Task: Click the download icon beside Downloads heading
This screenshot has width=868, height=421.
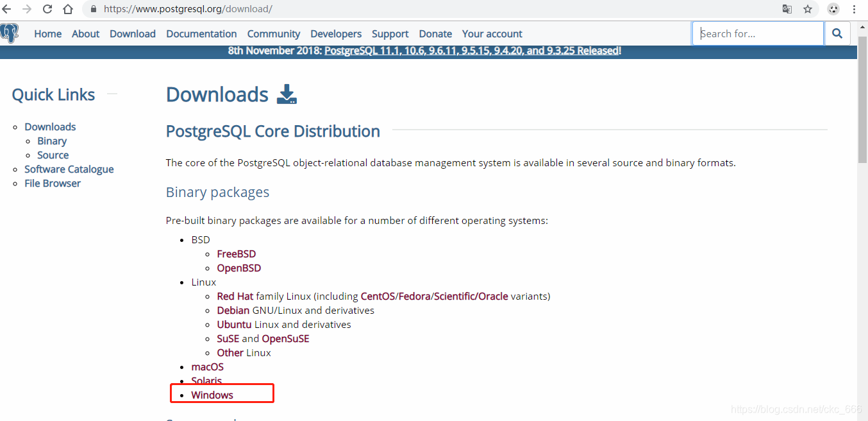Action: pos(287,94)
